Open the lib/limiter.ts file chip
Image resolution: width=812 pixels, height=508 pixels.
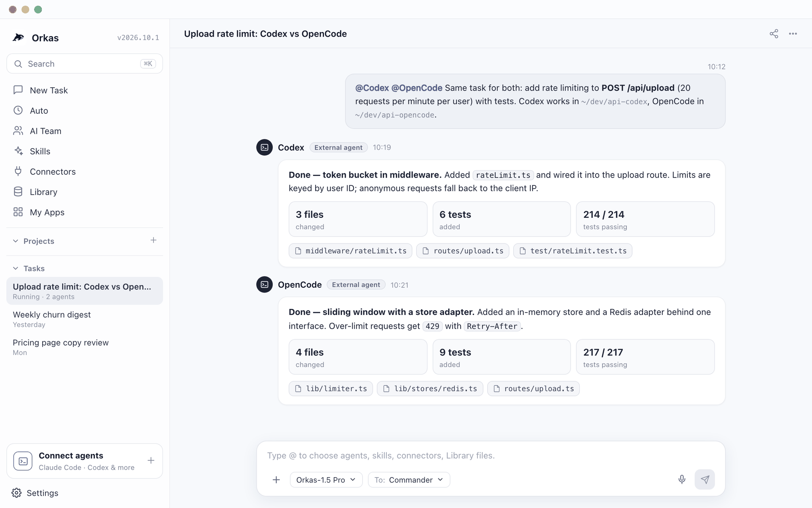pyautogui.click(x=331, y=389)
